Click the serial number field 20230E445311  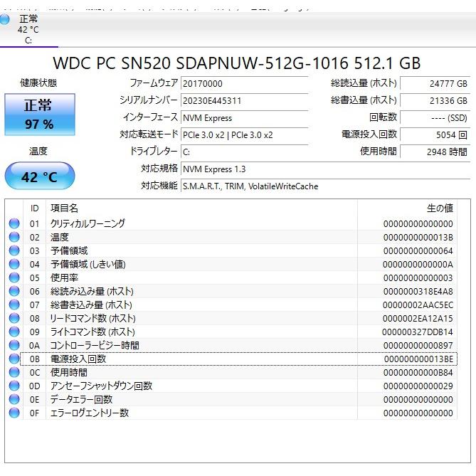244,101
